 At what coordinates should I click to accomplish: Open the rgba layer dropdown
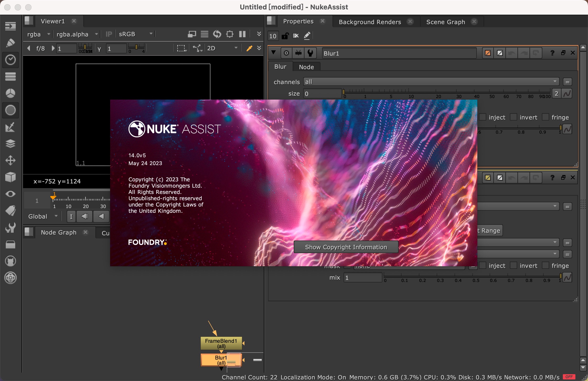[x=38, y=34]
